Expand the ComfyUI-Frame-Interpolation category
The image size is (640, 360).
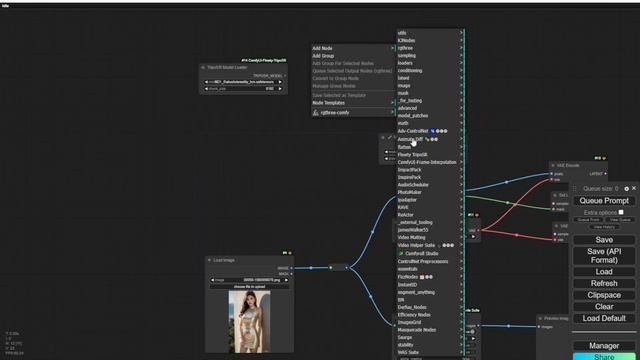(x=430, y=162)
